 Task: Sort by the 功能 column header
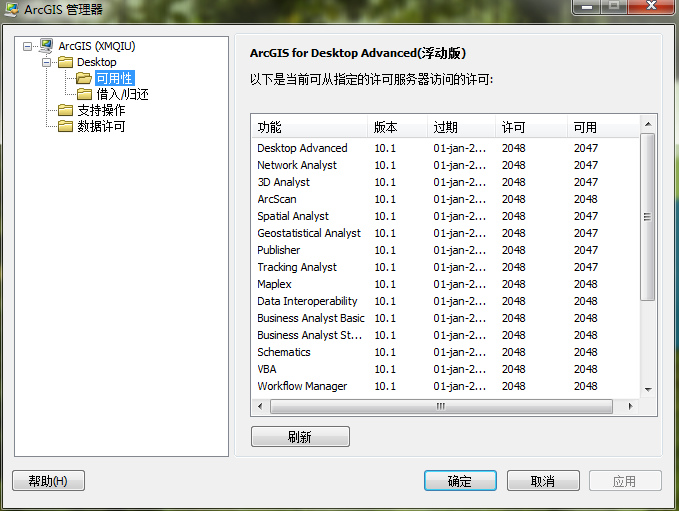(x=309, y=127)
